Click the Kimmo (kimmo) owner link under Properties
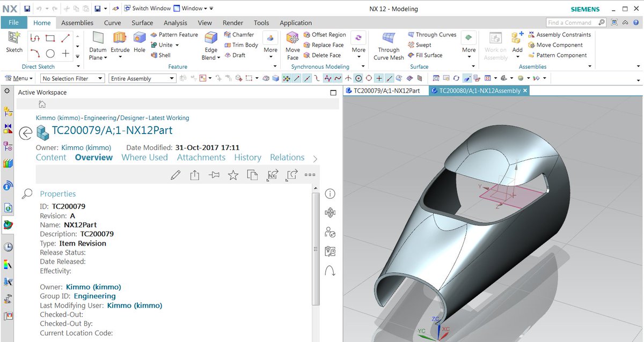 (93, 286)
